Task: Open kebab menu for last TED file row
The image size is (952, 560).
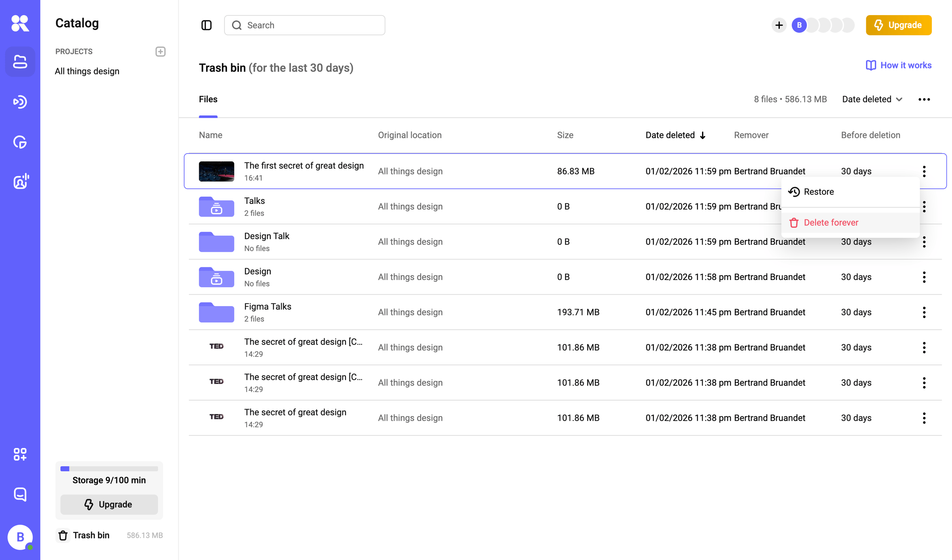Action: [924, 418]
